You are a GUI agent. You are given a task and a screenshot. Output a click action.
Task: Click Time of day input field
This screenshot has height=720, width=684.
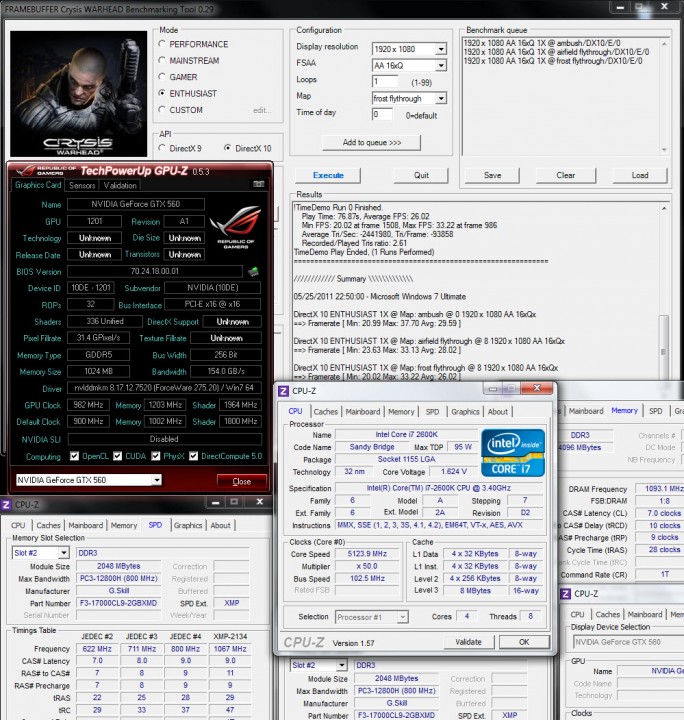(x=382, y=114)
